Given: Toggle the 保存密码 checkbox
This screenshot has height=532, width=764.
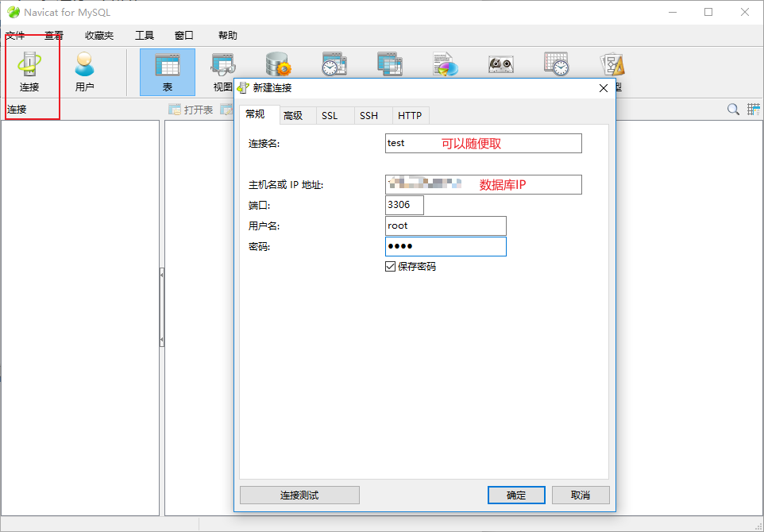Looking at the screenshot, I should click(x=390, y=267).
